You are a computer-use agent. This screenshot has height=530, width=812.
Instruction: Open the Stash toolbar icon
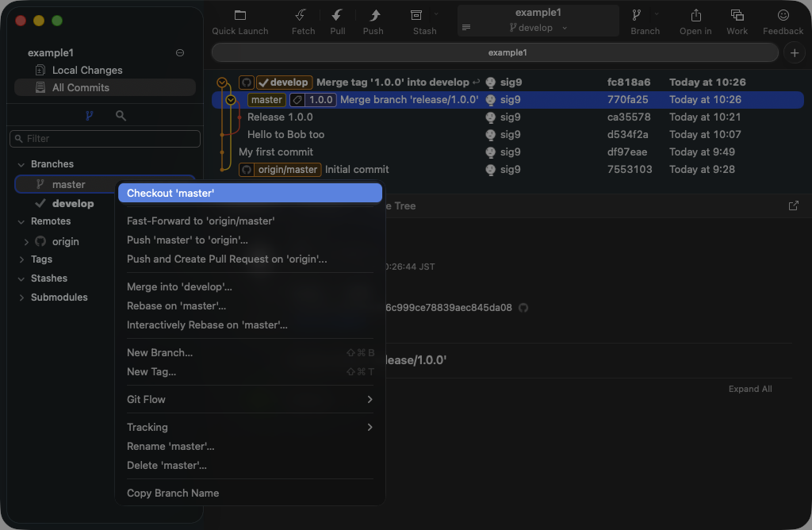(x=416, y=15)
